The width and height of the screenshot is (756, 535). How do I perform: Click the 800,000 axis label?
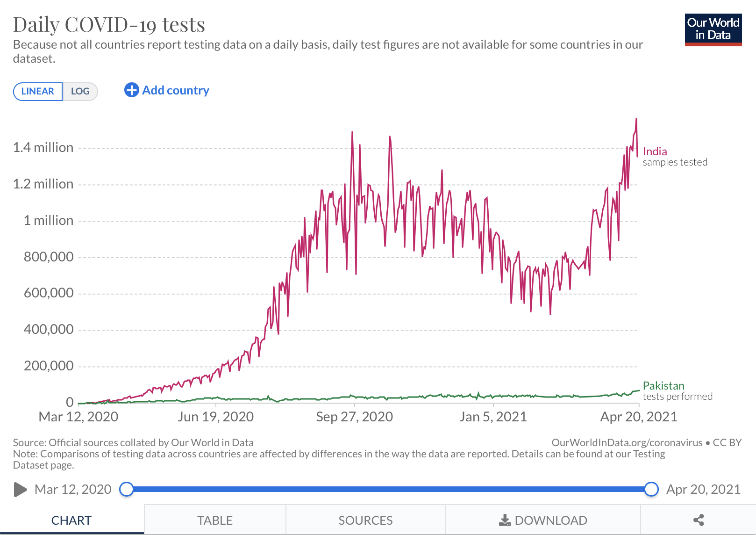[x=49, y=257]
